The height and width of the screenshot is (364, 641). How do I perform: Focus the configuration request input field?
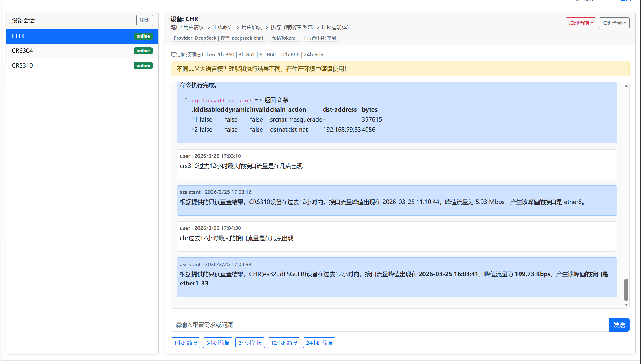(389, 325)
